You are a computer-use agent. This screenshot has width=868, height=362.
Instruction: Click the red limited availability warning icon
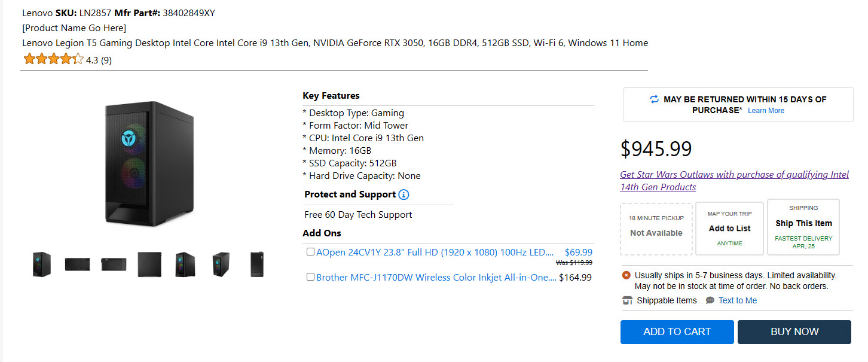tap(626, 275)
